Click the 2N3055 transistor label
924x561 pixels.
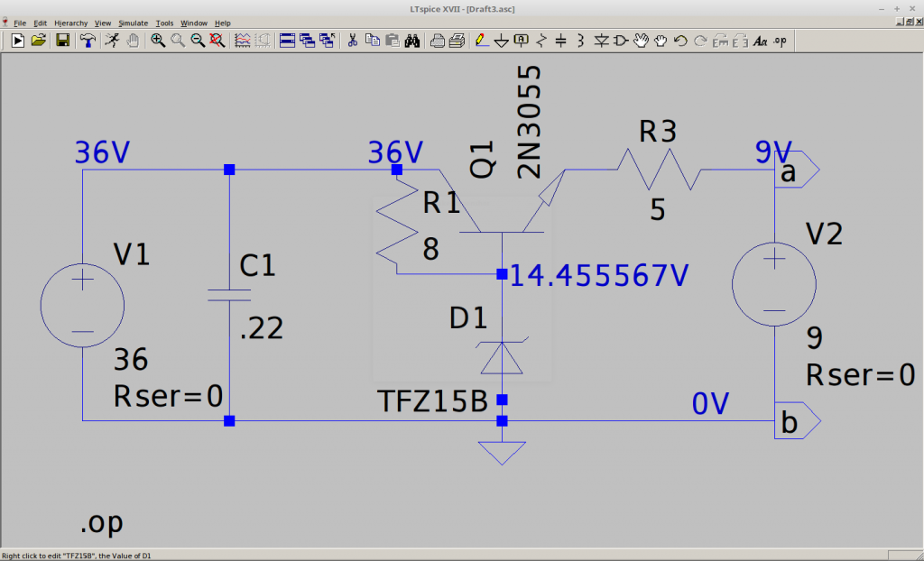531,123
